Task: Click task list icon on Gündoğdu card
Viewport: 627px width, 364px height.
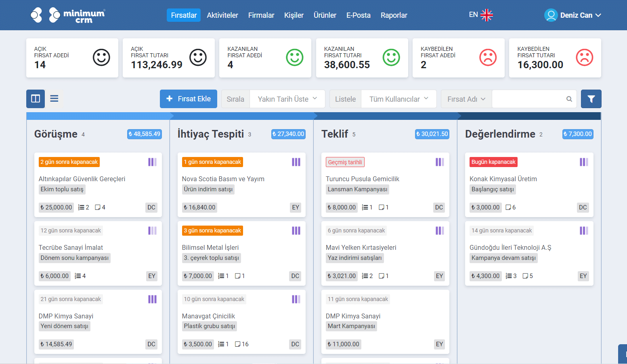Action: [x=509, y=276]
